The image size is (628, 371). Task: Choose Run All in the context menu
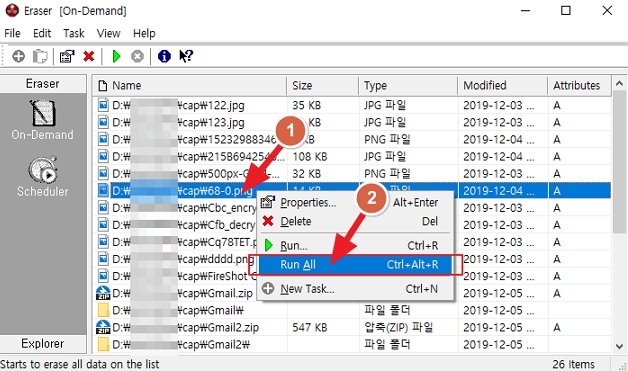point(355,265)
